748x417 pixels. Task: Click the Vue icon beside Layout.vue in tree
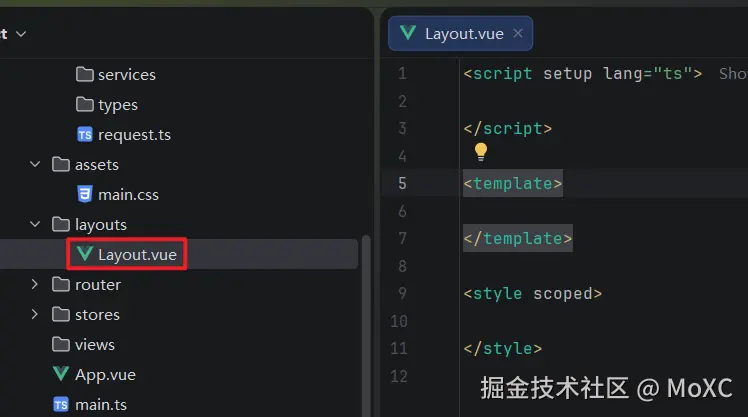point(85,254)
